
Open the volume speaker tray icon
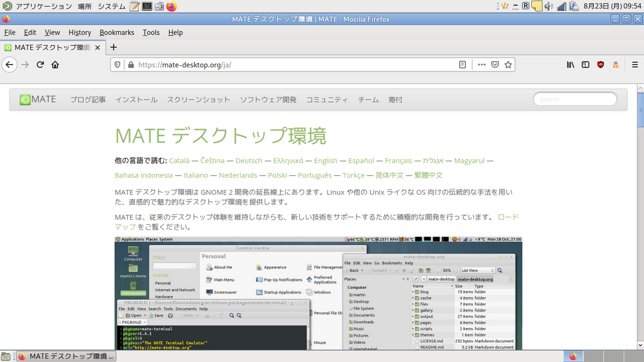pyautogui.click(x=548, y=7)
